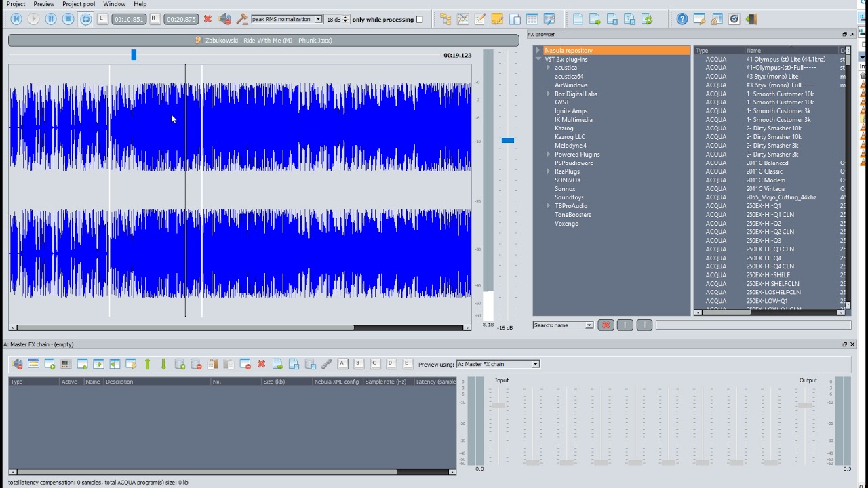The height and width of the screenshot is (488, 868).
Task: Click the red clear search button
Action: tap(606, 325)
